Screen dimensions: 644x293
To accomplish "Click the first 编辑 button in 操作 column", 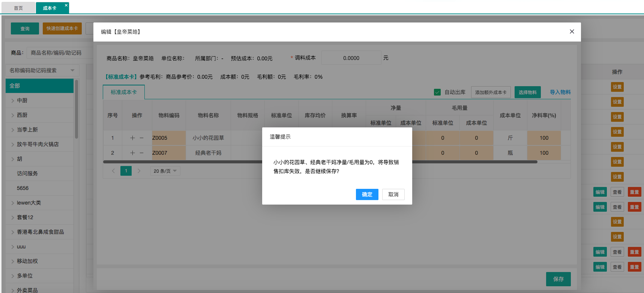I will tap(600, 192).
